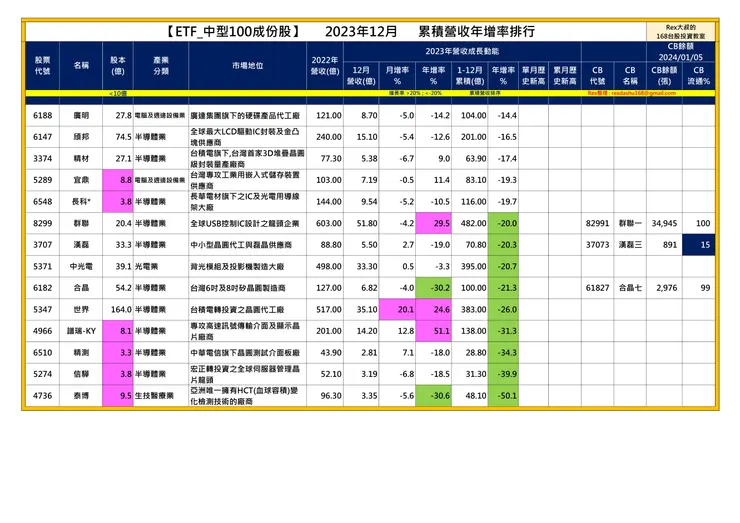Click the 2023年營收成長動能 group header
740x523 pixels.
coord(462,51)
